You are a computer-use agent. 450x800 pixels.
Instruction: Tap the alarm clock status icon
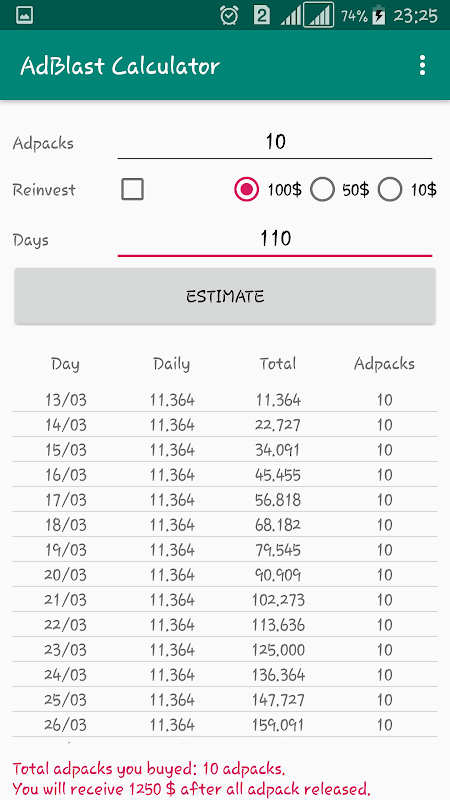pyautogui.click(x=229, y=15)
